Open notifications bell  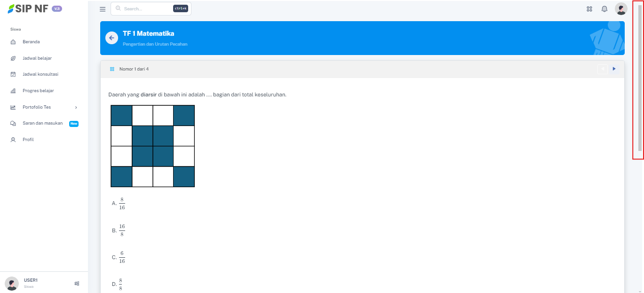pos(604,9)
